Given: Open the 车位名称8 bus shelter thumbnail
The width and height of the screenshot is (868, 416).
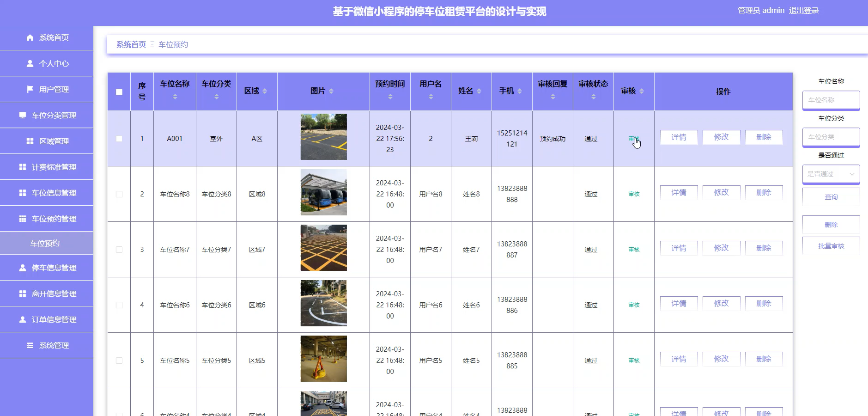Looking at the screenshot, I should pos(323,192).
